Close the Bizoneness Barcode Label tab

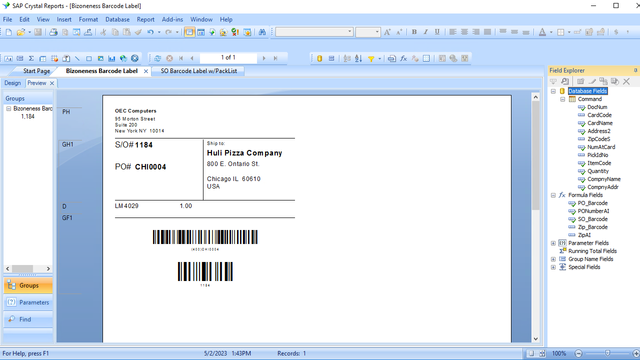146,71
